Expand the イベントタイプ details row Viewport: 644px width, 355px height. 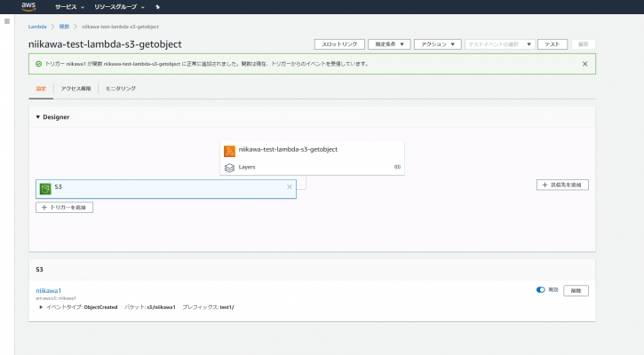click(x=41, y=307)
